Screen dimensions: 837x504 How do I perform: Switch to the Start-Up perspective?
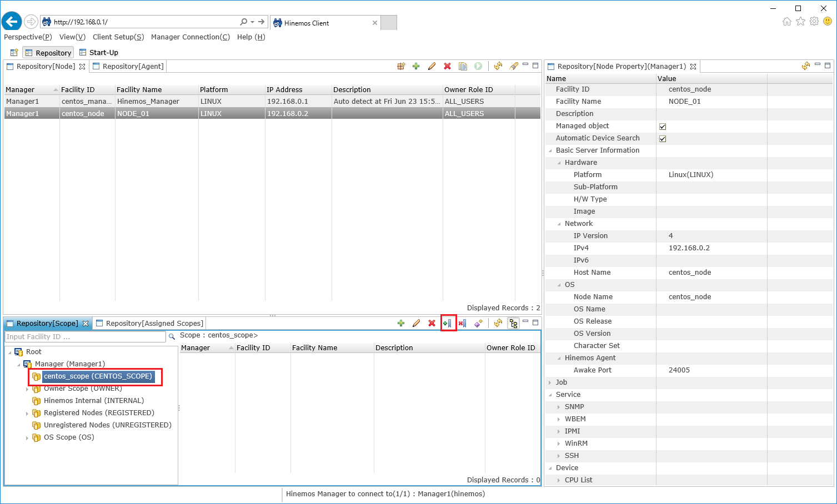click(99, 53)
